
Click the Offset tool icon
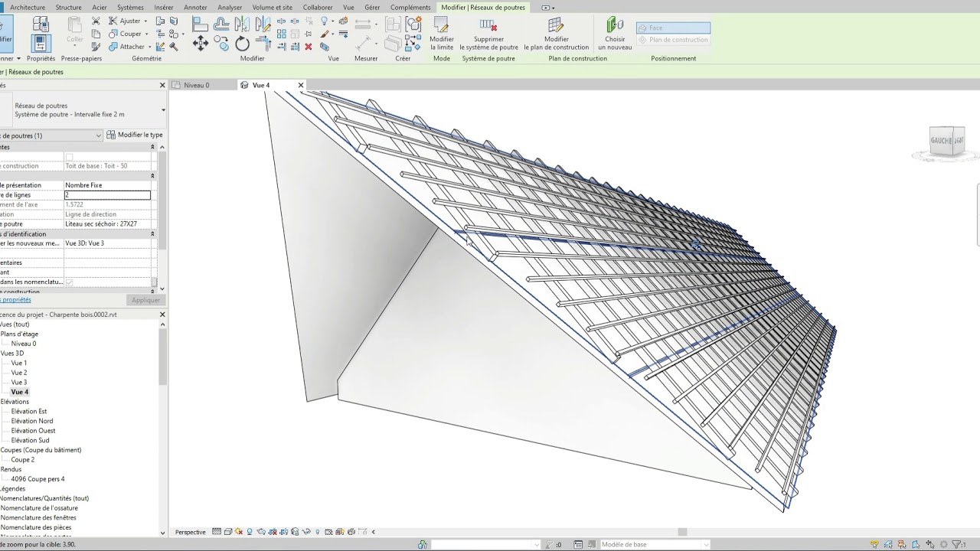click(221, 24)
